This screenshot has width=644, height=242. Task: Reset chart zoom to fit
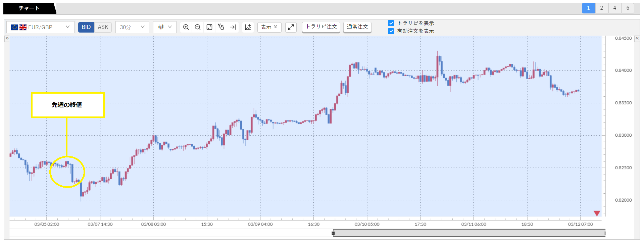tap(209, 27)
